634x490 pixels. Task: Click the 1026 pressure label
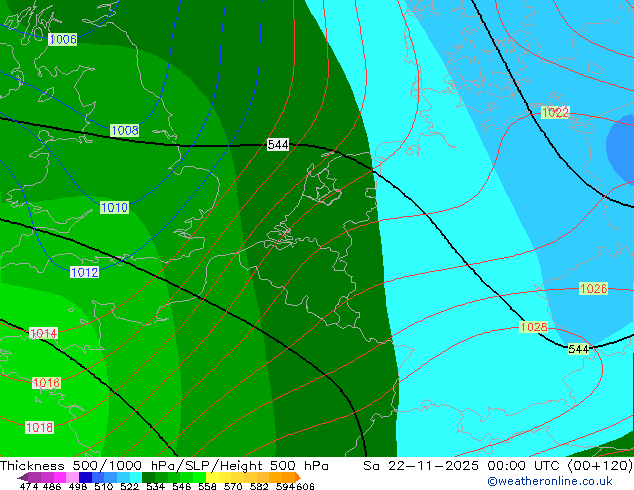[593, 289]
